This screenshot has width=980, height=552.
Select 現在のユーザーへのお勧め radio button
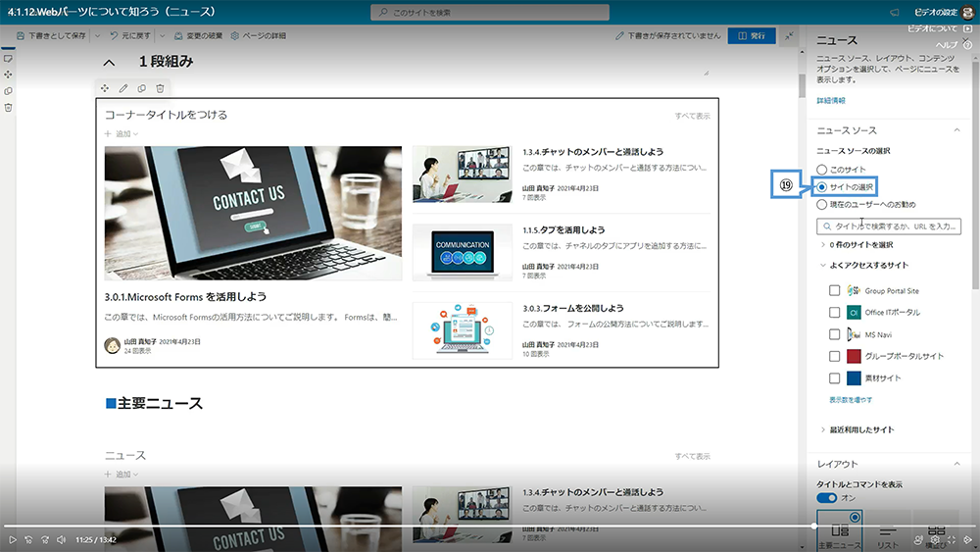point(822,204)
